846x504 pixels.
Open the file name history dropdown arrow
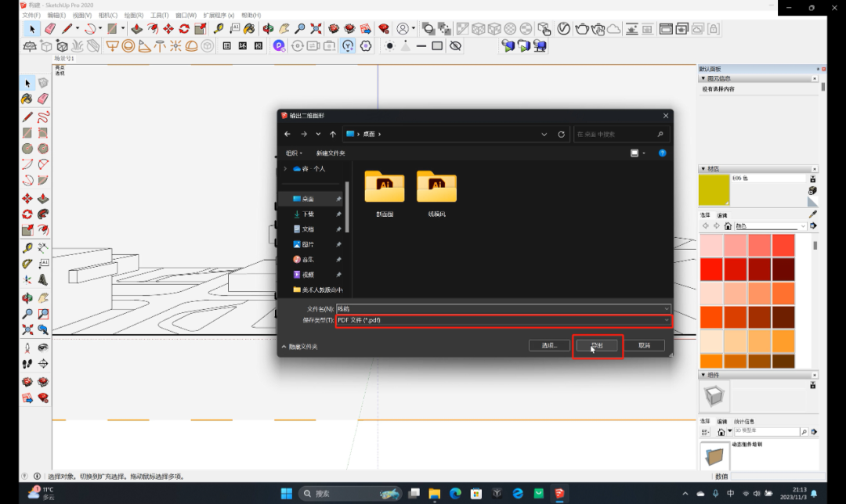[x=667, y=309]
